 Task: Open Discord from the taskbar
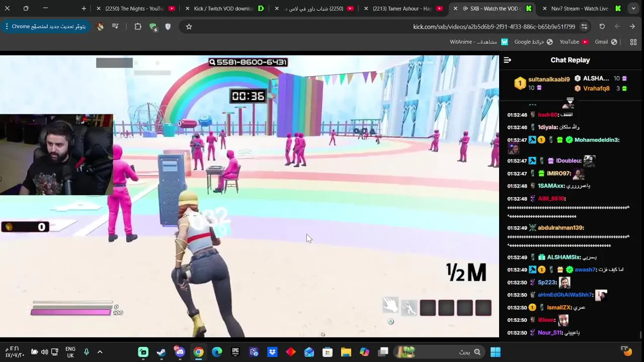coord(180,352)
